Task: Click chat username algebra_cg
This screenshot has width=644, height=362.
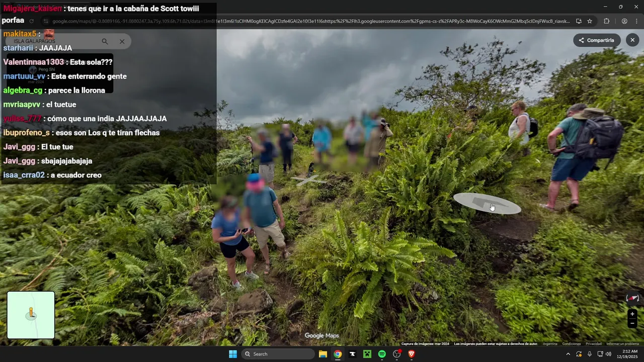Action: point(23,90)
